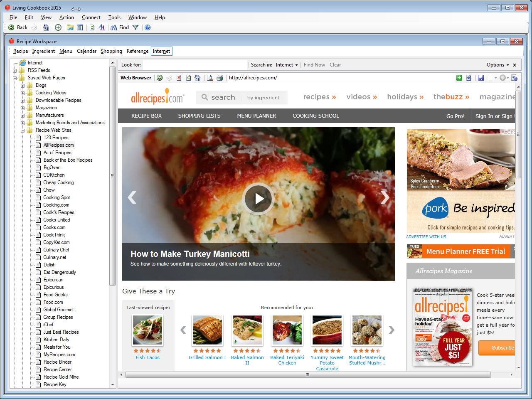Click the page settings gear icon at browser bar end
Viewport: 532px width, 399px height.
tap(514, 78)
